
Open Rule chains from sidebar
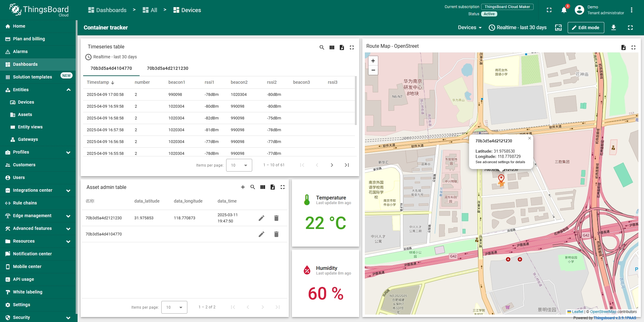coord(25,203)
